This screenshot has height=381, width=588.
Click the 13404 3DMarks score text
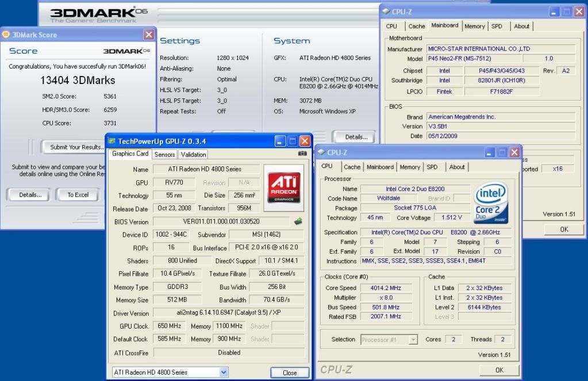click(78, 81)
